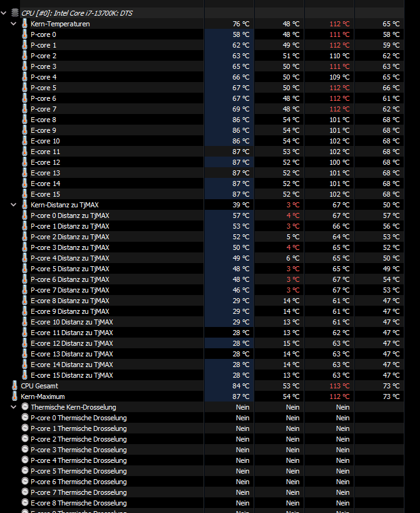
Task: Click the 113 °C maximum value for CPU Gesamt
Action: click(x=340, y=386)
